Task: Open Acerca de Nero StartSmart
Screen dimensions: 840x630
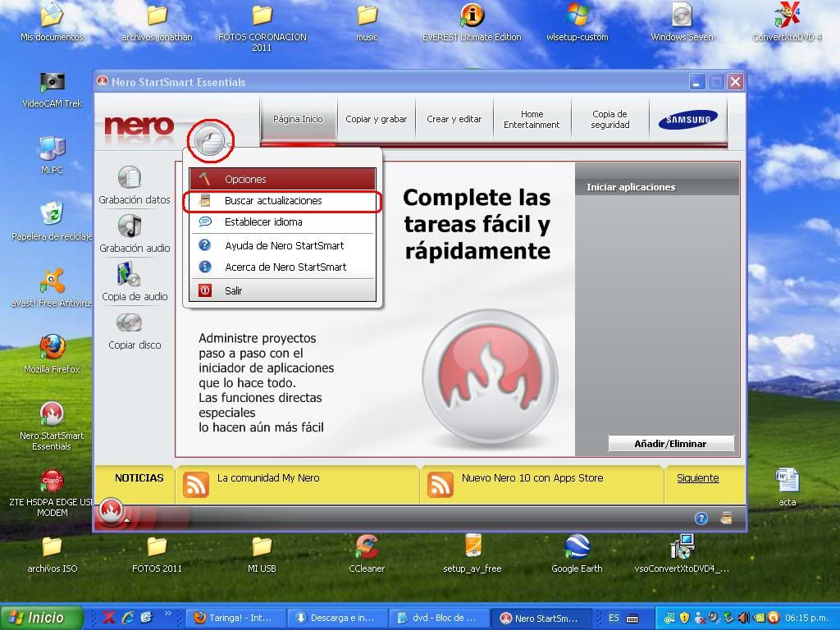Action: (282, 267)
